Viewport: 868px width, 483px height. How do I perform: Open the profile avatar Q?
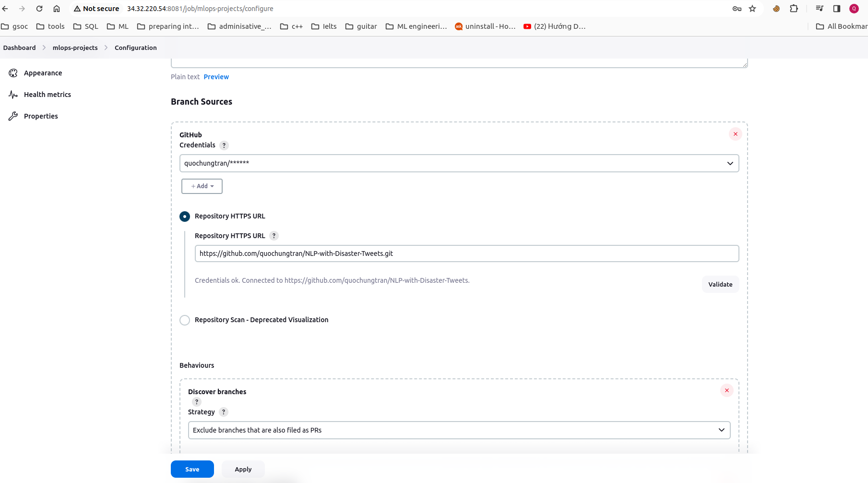click(854, 9)
